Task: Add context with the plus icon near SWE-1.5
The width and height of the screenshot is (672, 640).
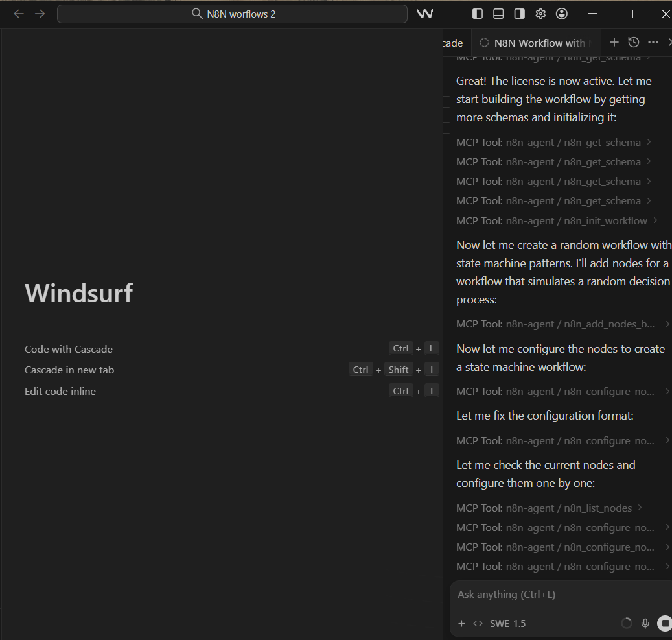Action: pos(461,623)
